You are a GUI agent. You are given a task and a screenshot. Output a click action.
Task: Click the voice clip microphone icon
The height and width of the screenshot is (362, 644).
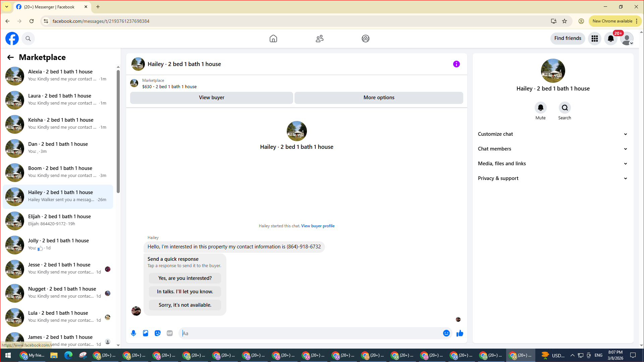[133, 333]
